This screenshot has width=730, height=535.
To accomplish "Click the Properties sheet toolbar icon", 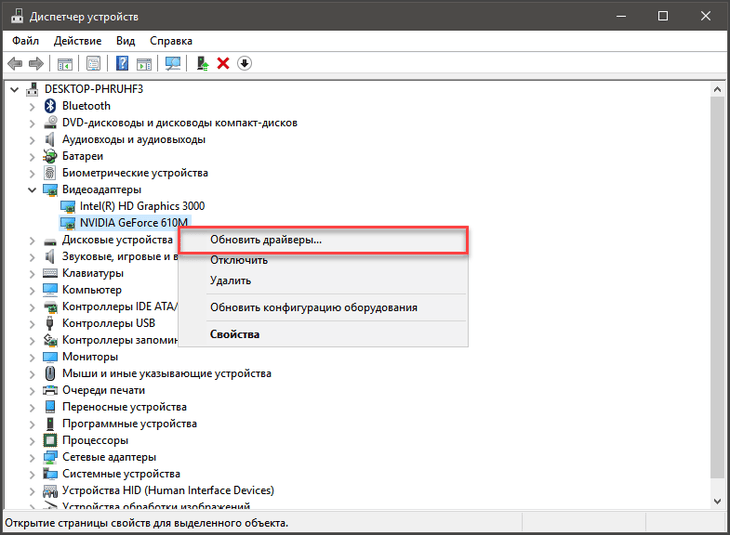I will pyautogui.click(x=93, y=64).
